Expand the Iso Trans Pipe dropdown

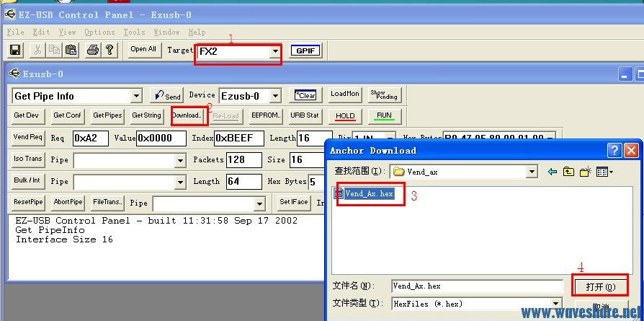click(180, 160)
